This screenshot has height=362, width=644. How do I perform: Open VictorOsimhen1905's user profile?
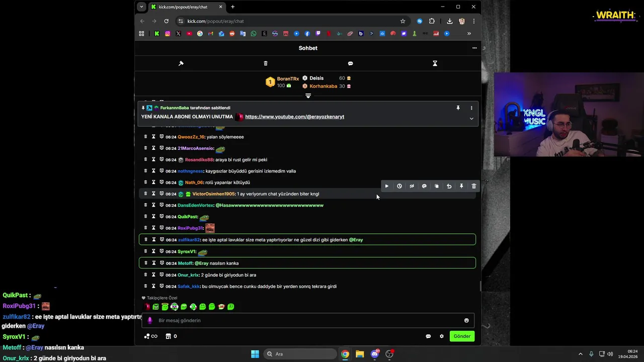[x=213, y=194]
